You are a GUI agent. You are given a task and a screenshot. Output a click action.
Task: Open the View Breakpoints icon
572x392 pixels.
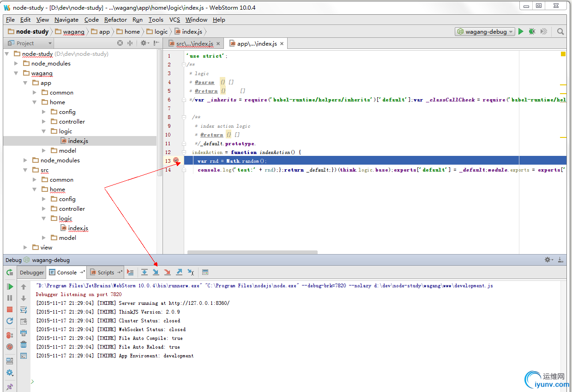pyautogui.click(x=10, y=335)
